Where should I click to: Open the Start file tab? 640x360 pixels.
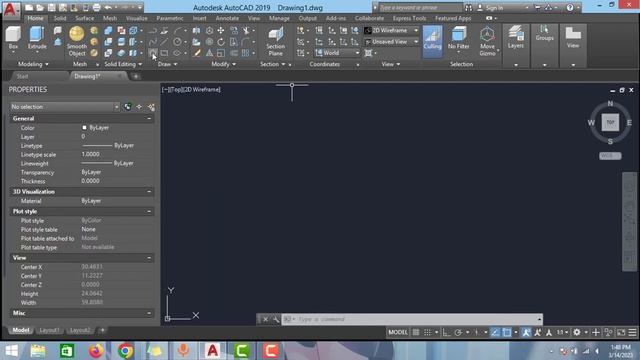(22, 76)
